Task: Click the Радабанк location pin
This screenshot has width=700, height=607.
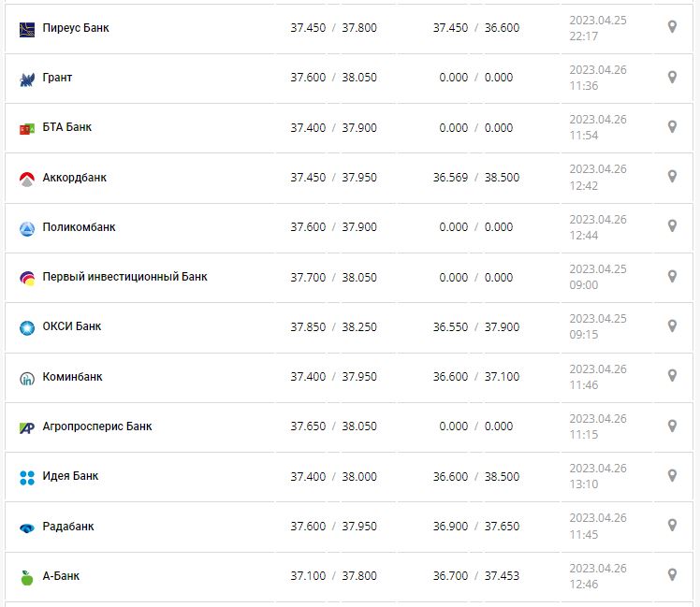Action: tap(672, 526)
